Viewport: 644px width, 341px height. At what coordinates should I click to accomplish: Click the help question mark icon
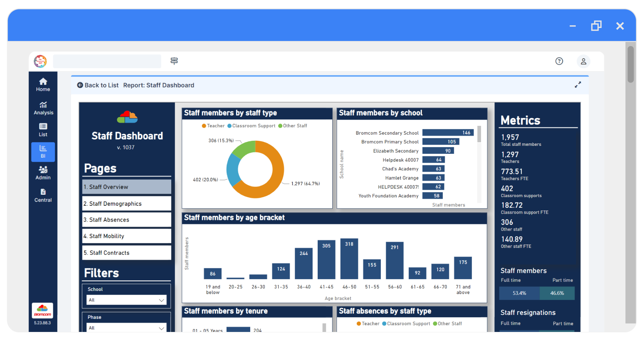559,61
